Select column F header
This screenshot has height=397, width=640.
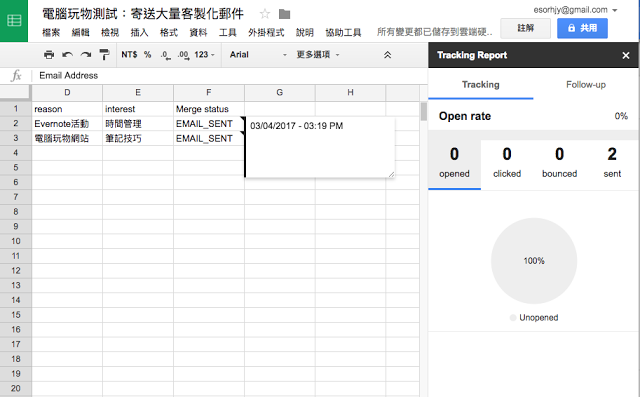[x=209, y=93]
